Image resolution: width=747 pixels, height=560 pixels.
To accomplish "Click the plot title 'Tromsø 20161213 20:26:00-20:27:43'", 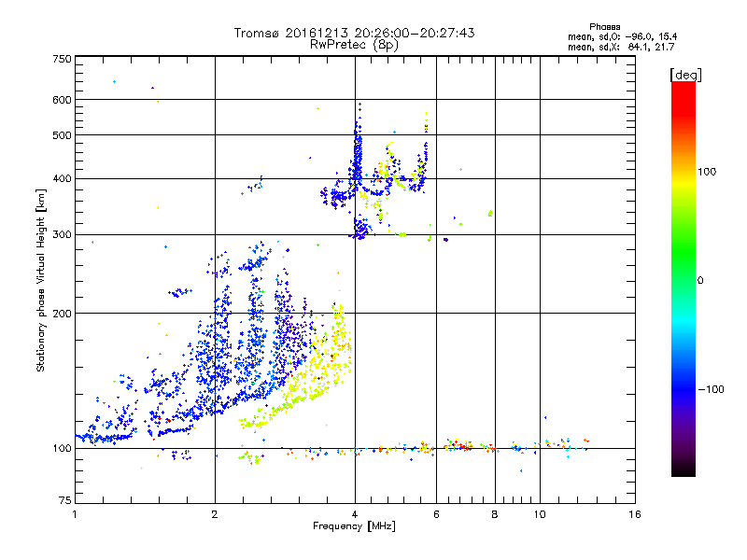I will [355, 33].
